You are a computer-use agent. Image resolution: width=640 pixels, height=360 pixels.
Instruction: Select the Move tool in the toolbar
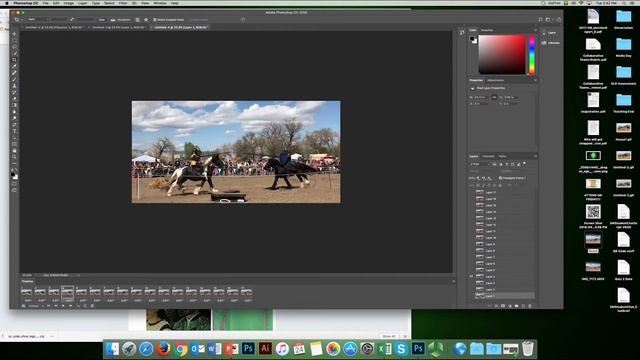pyautogui.click(x=14, y=34)
